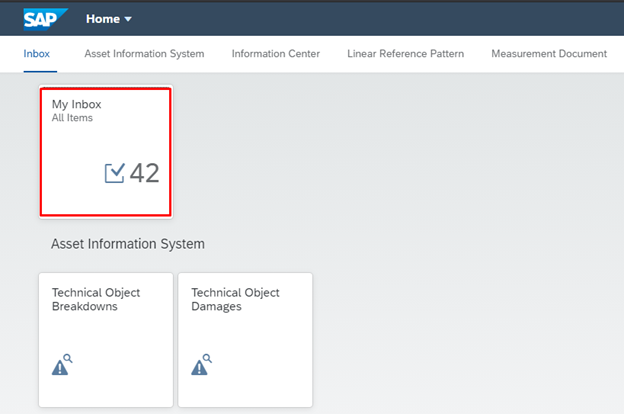The height and width of the screenshot is (414, 624).
Task: Open the Measurement Document tab
Action: pos(548,53)
